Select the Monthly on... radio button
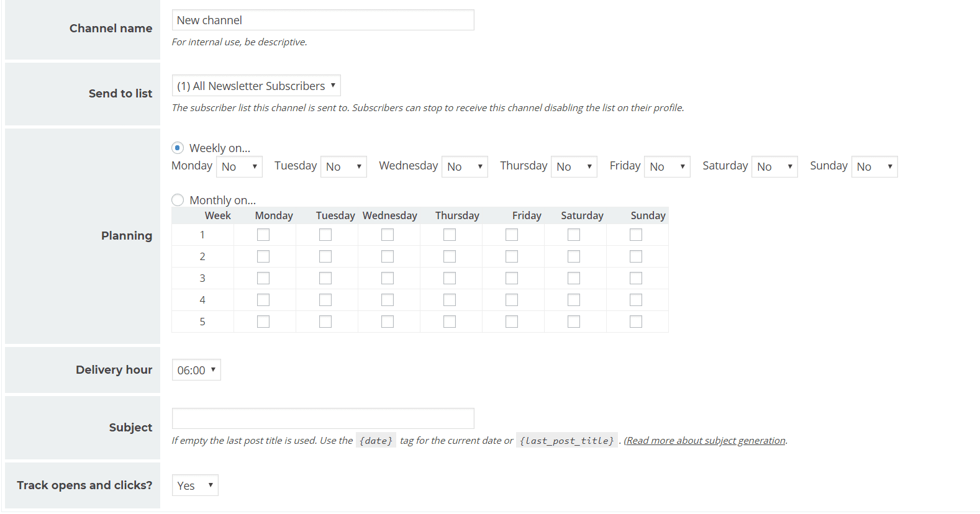Viewport: 980px width, 514px height. pyautogui.click(x=178, y=200)
